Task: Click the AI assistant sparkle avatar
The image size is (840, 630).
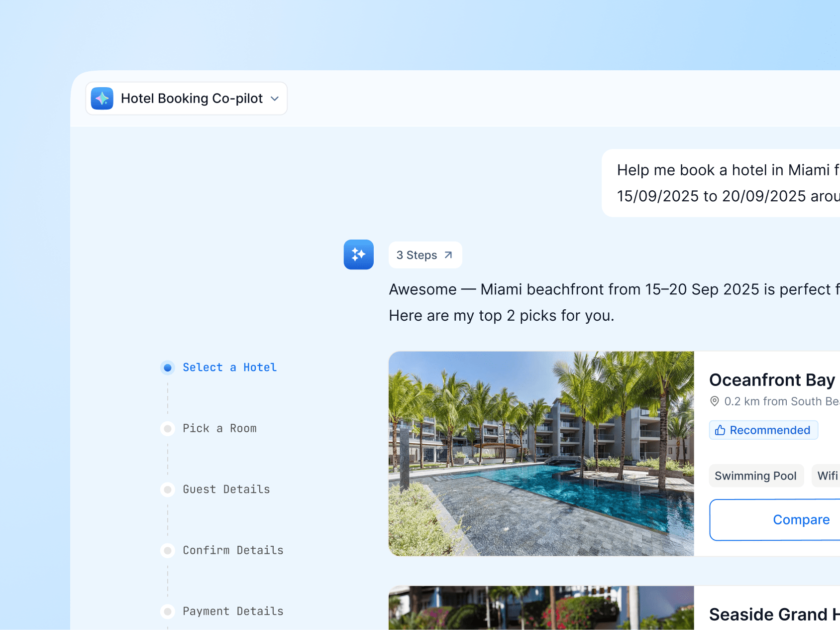Action: click(359, 254)
